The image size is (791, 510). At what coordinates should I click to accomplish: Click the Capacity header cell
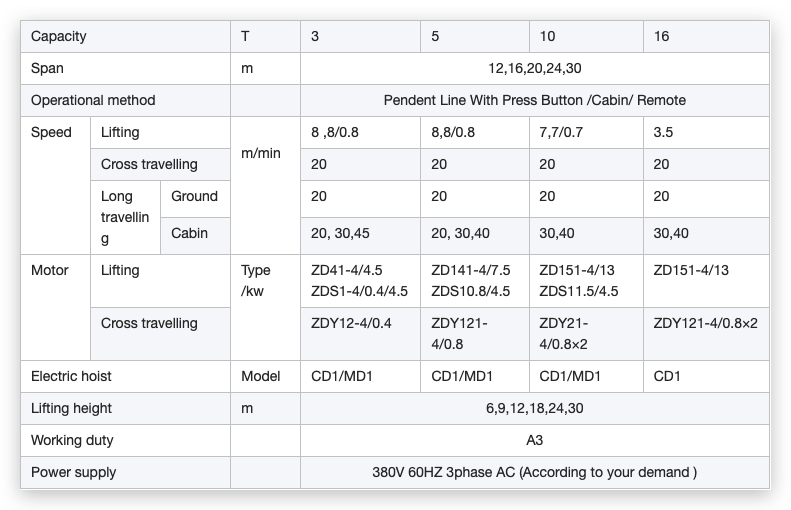pos(125,36)
